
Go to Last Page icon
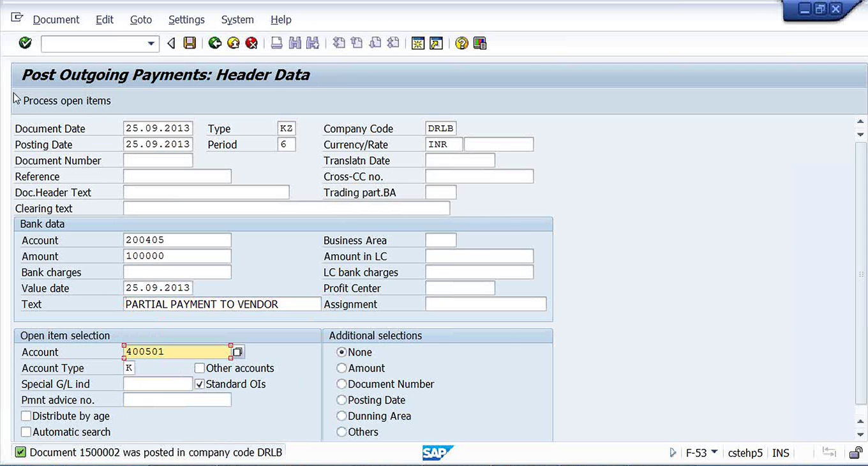[x=393, y=43]
